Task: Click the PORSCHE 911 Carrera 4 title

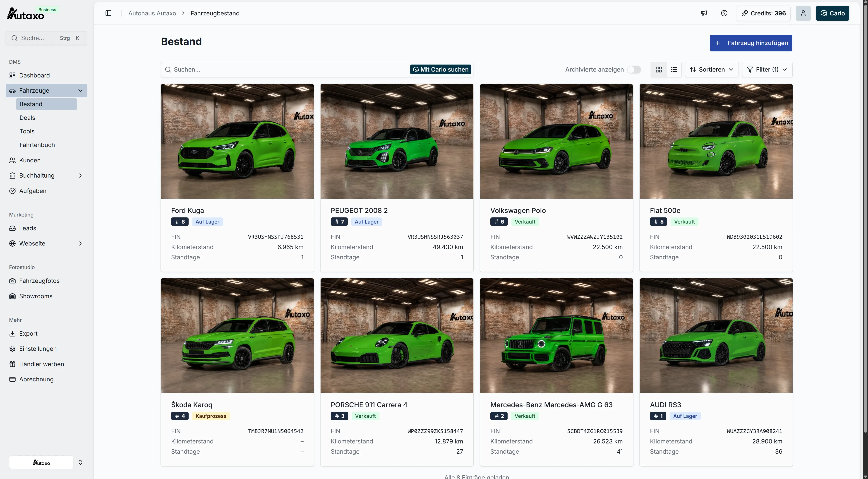Action: click(x=369, y=404)
